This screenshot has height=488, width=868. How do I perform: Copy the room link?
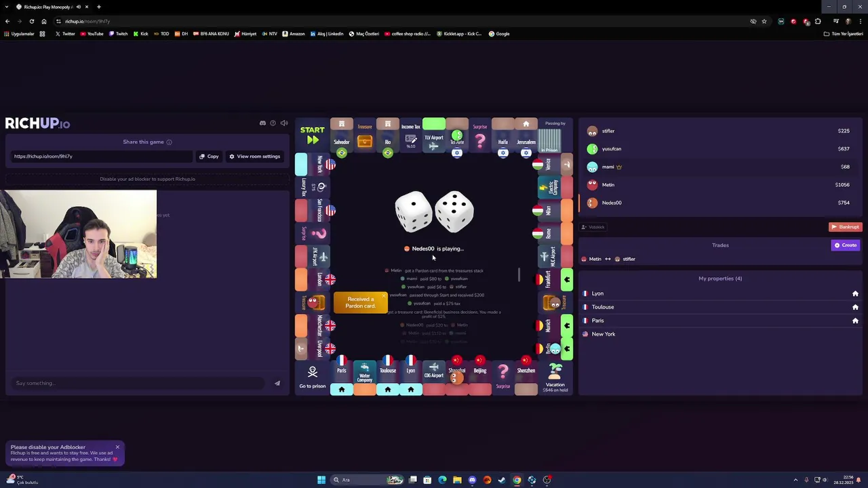(209, 157)
